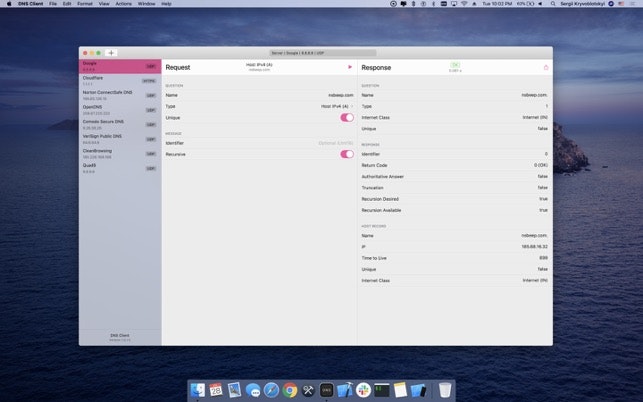Click the DNS Client version footer text
This screenshot has width=643, height=402.
tap(120, 338)
